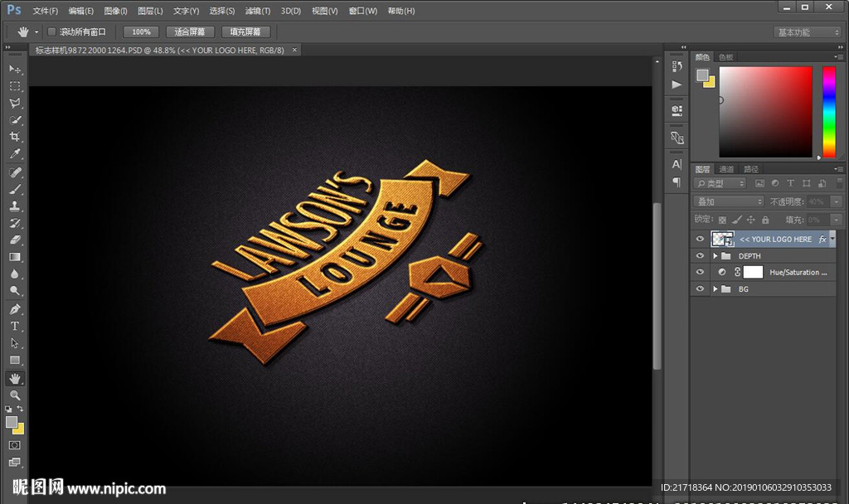Enable the scroll all windows checkbox
The width and height of the screenshot is (849, 504).
click(x=52, y=32)
